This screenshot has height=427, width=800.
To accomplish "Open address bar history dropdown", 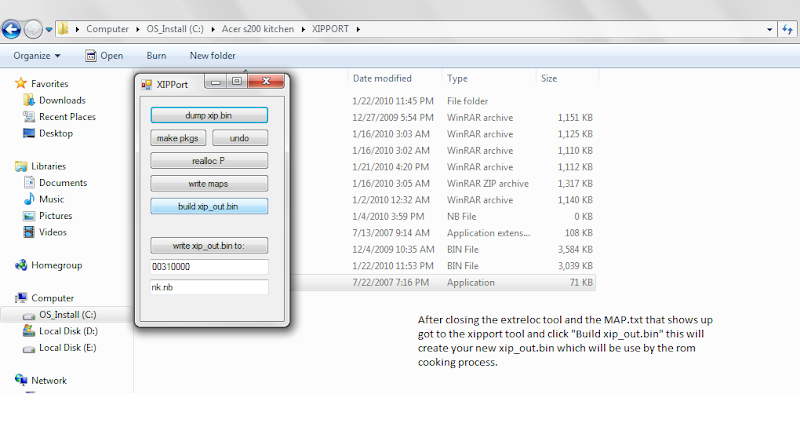I will (x=769, y=30).
